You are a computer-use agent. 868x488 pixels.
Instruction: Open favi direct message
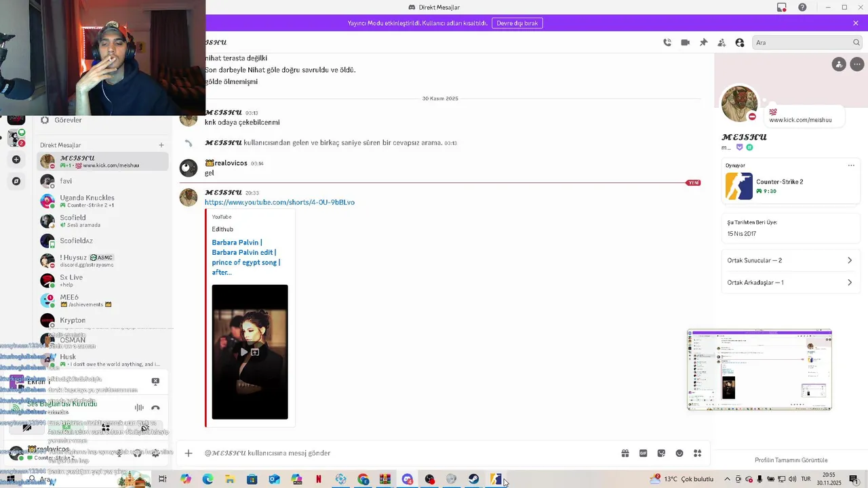click(103, 181)
